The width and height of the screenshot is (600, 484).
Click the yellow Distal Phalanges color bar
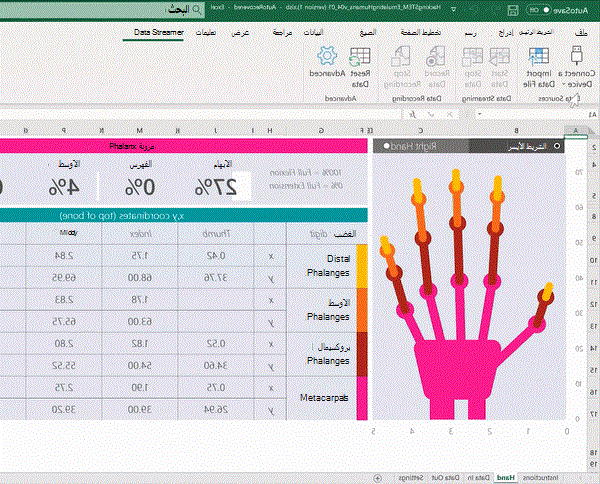pos(362,266)
